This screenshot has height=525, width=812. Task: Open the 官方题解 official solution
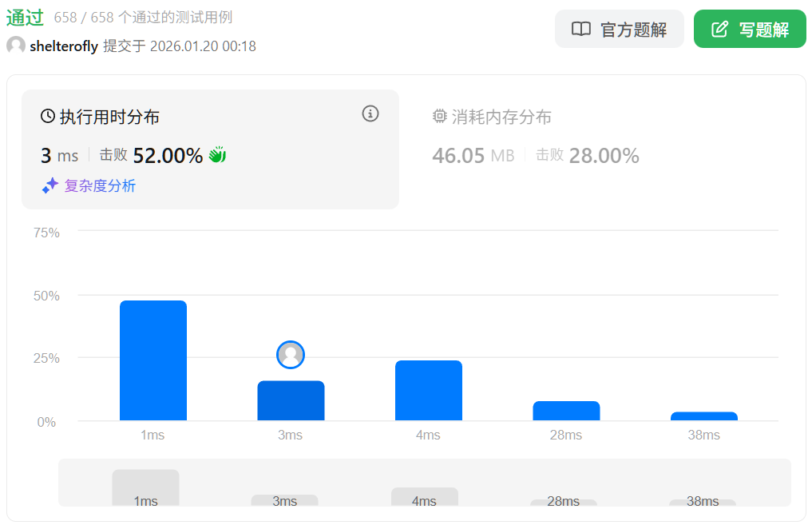pyautogui.click(x=619, y=30)
